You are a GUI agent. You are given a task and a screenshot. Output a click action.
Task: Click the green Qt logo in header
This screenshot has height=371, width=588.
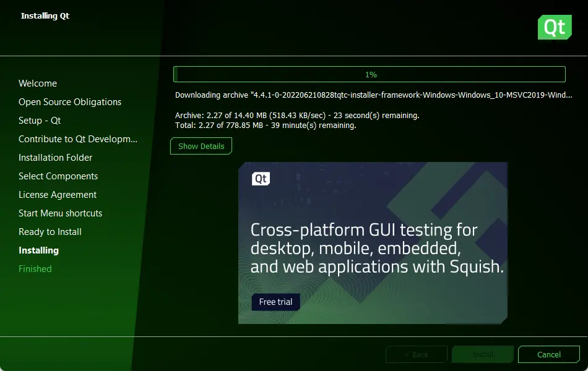[555, 27]
